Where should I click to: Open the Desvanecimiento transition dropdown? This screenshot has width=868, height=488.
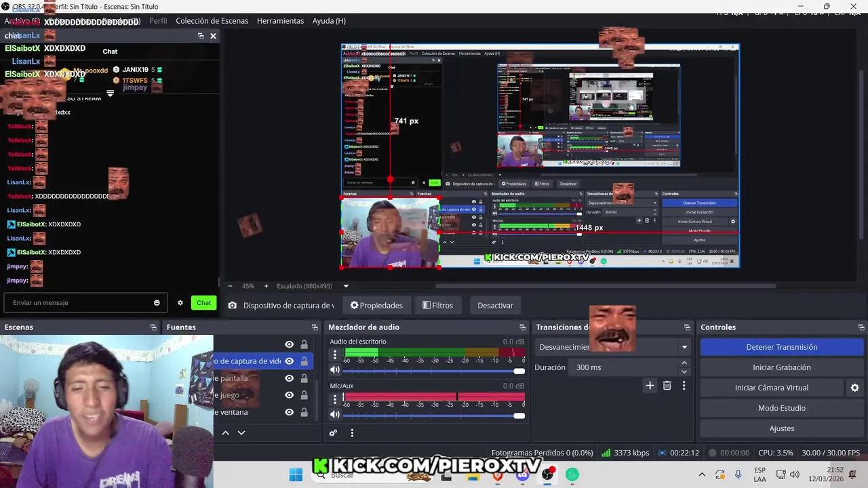pos(612,347)
